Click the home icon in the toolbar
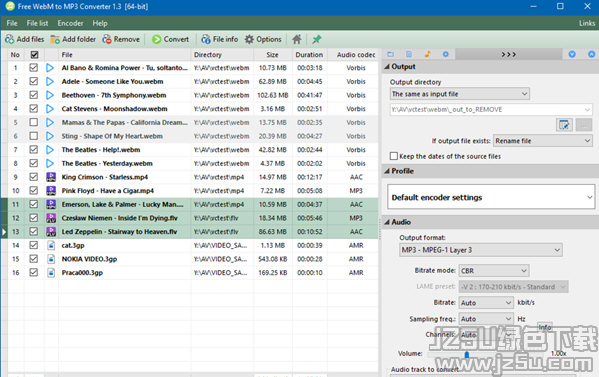This screenshot has width=599, height=377. pyautogui.click(x=297, y=39)
